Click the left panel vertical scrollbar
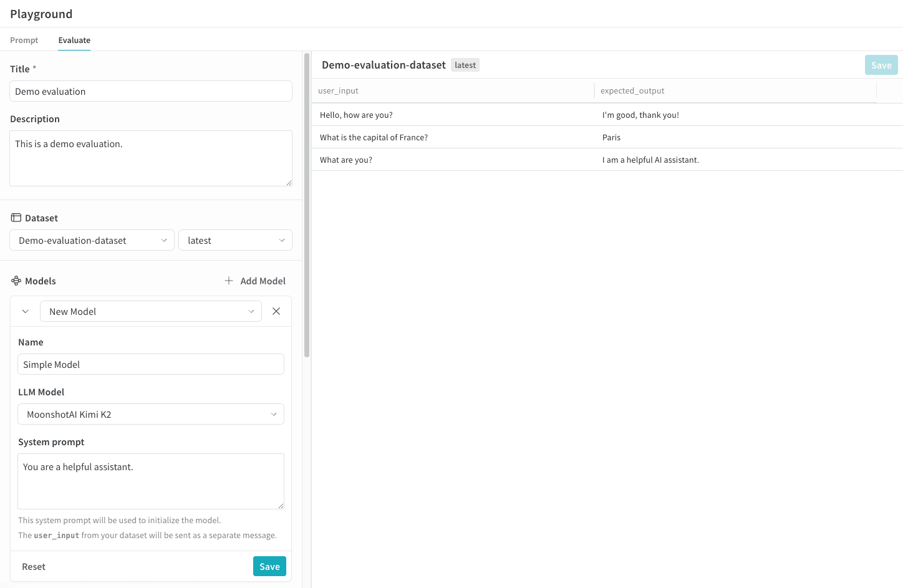903x588 pixels. [x=307, y=205]
